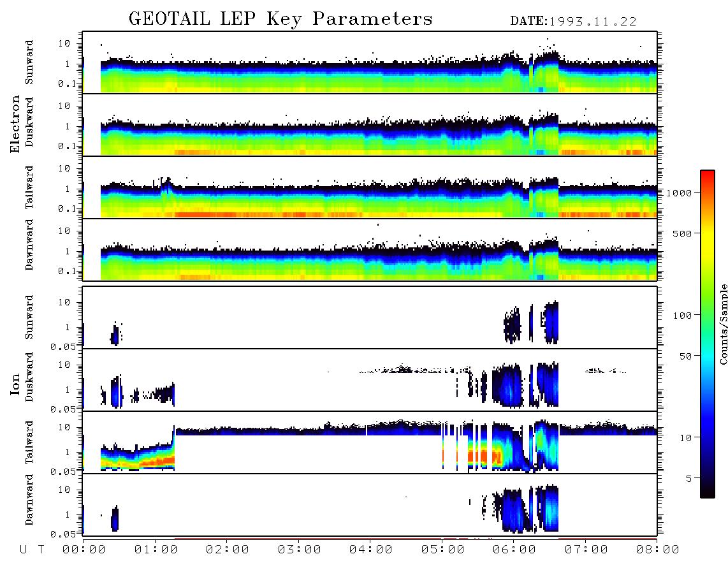Click the "02:00" time tick label
This screenshot has width=728, height=561.
click(x=228, y=550)
